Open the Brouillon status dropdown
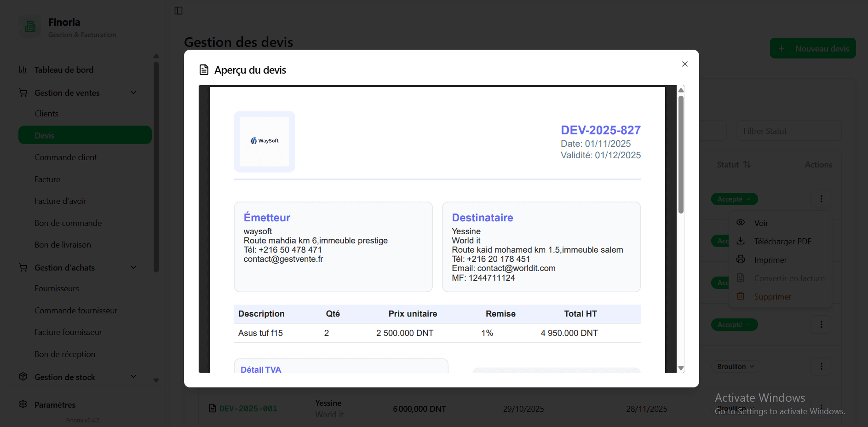868x427 pixels. coord(736,366)
